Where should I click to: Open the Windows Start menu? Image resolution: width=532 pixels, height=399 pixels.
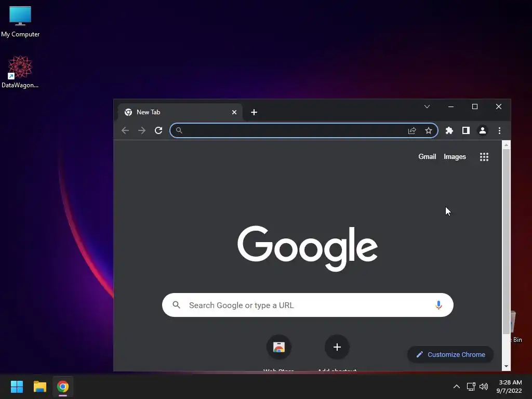pyautogui.click(x=17, y=387)
